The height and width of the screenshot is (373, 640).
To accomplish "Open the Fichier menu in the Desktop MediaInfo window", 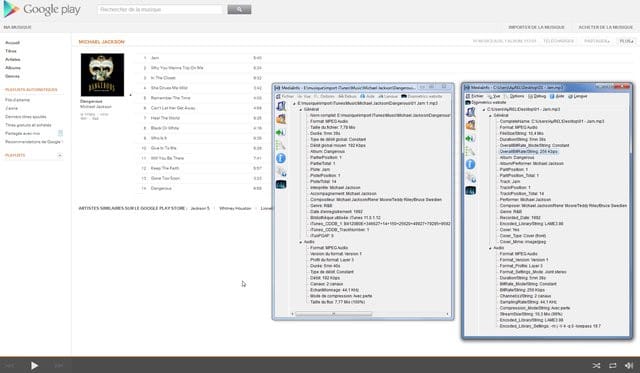I will click(475, 96).
